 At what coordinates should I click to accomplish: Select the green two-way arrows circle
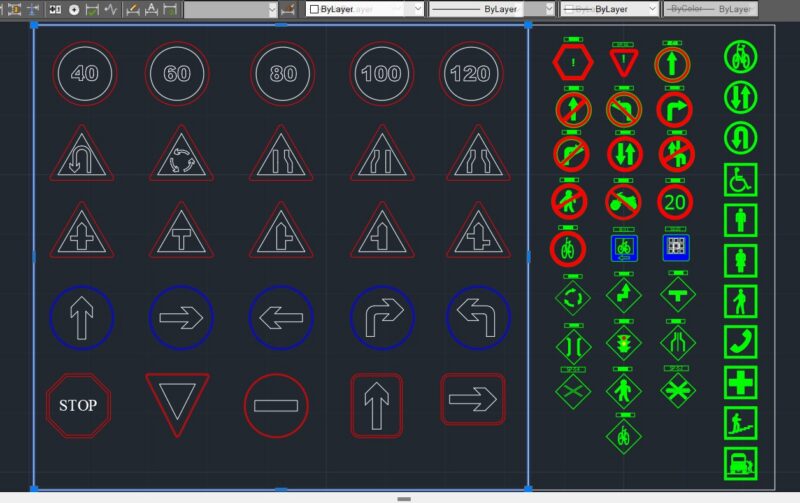pos(740,97)
